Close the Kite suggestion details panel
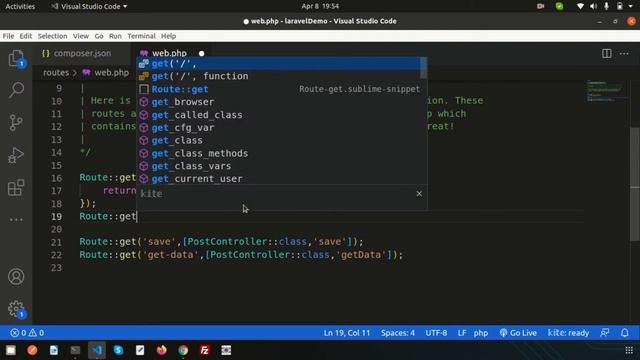 (419, 193)
